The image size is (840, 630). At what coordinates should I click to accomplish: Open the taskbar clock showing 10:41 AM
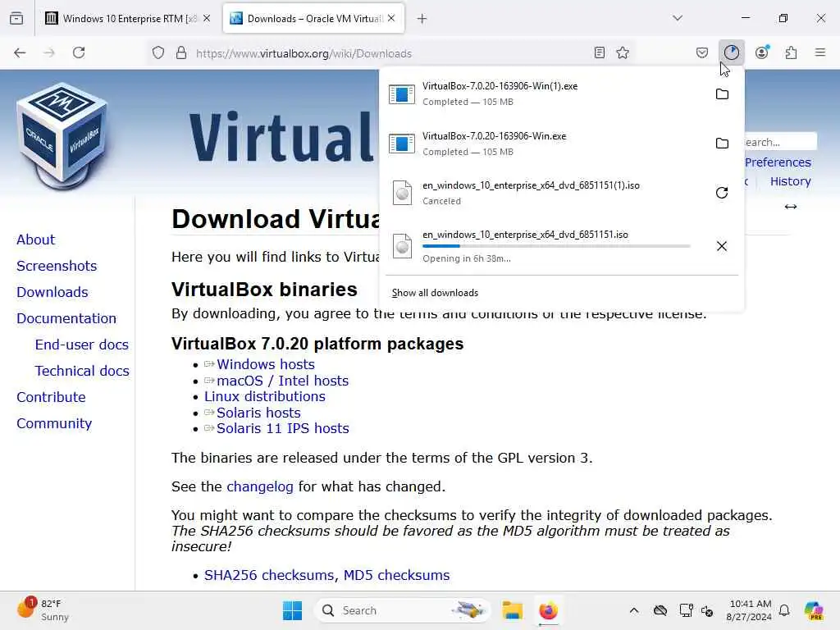750,610
